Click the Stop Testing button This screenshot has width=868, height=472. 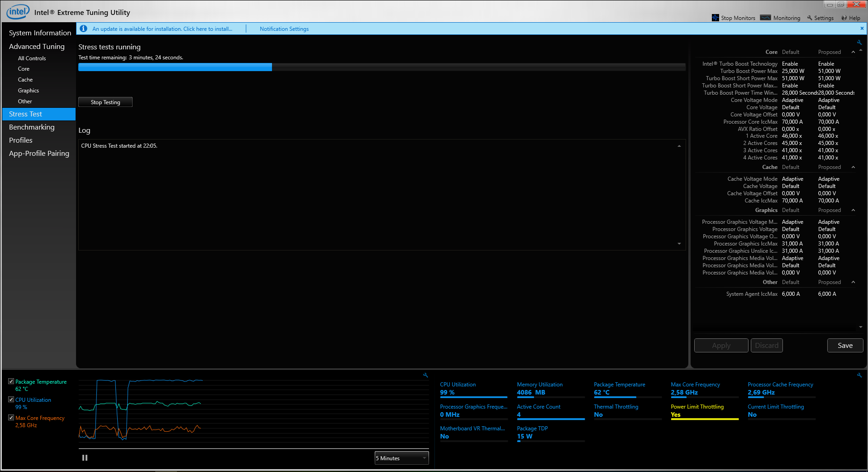pyautogui.click(x=105, y=102)
